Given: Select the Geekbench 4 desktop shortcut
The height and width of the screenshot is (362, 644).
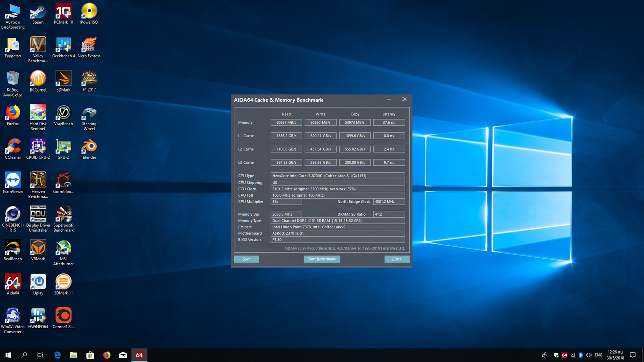Looking at the screenshot, I should 63,47.
